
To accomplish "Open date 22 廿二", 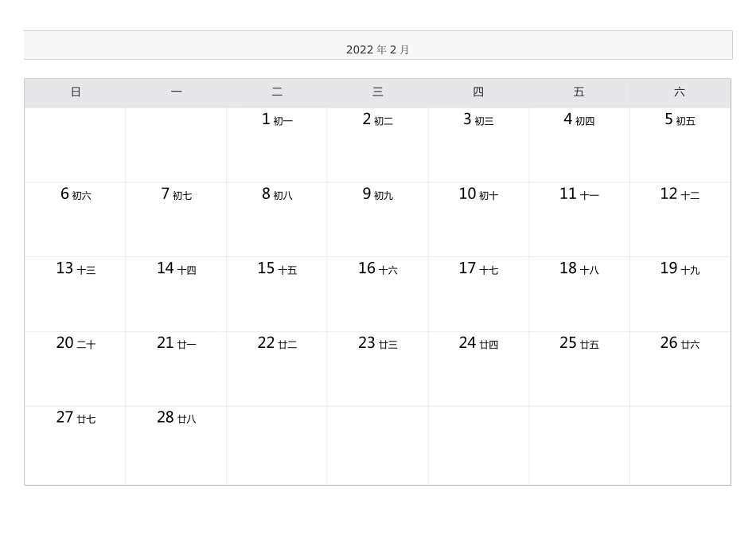I will point(277,343).
